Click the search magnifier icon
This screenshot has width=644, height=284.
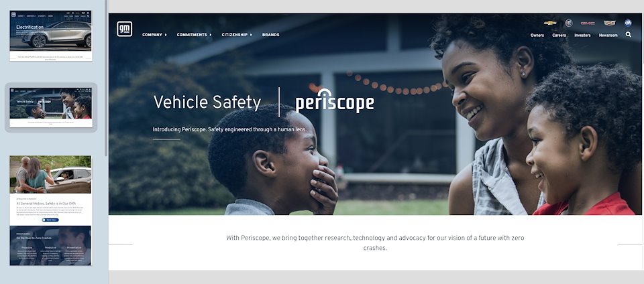point(629,35)
